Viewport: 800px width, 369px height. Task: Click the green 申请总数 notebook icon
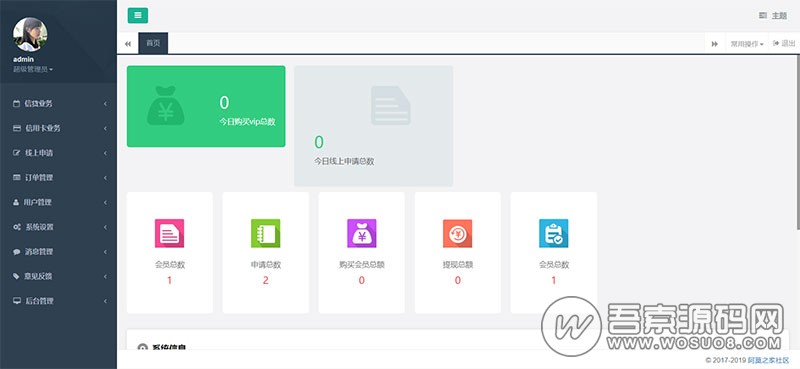point(265,233)
